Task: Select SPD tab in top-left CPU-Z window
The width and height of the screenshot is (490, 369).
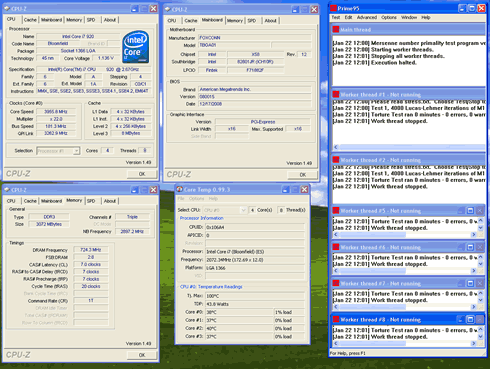Action: pyautogui.click(x=91, y=20)
